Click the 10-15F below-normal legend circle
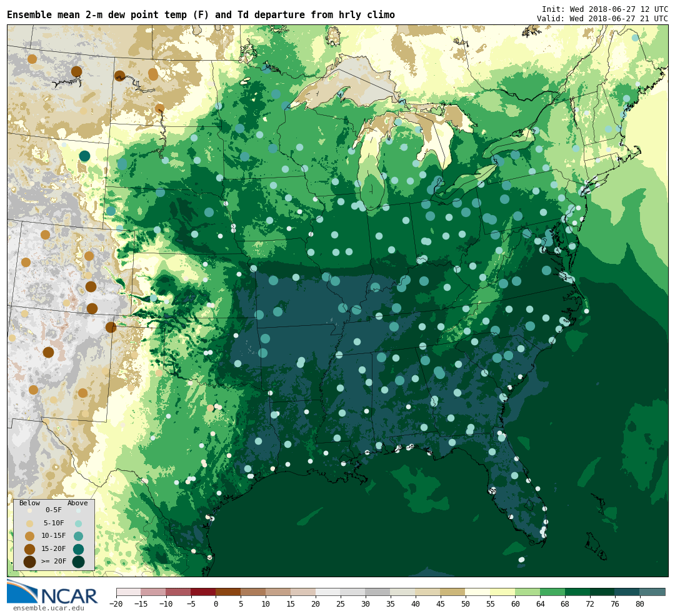This screenshot has height=616, width=675. (x=30, y=537)
